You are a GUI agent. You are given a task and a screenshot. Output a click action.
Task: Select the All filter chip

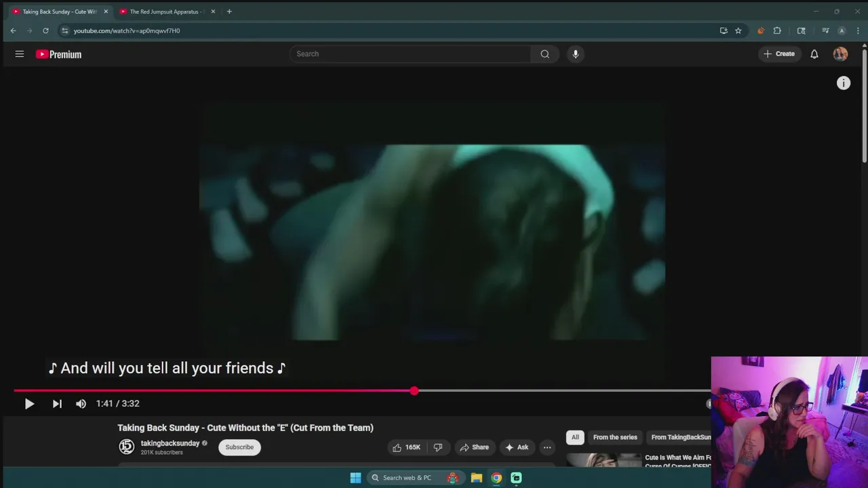tap(575, 437)
